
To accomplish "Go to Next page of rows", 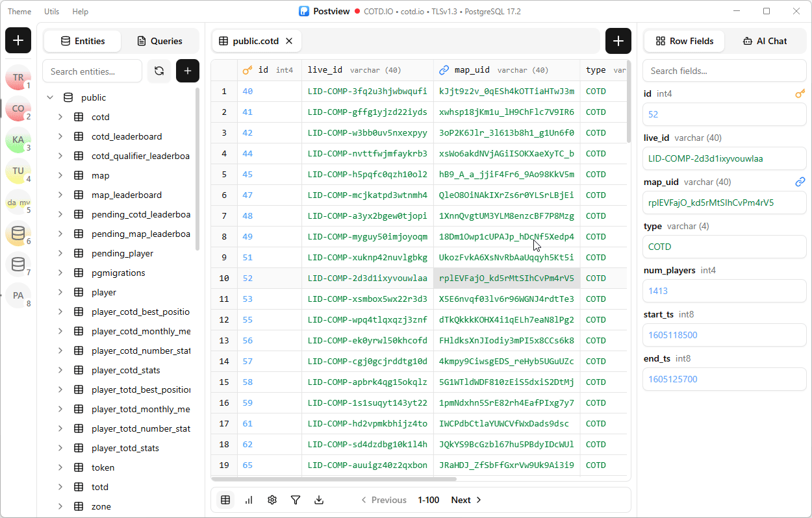I will click(x=466, y=500).
